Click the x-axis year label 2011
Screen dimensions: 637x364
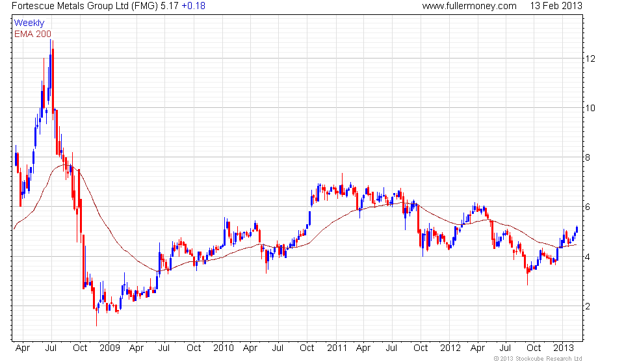(x=337, y=348)
